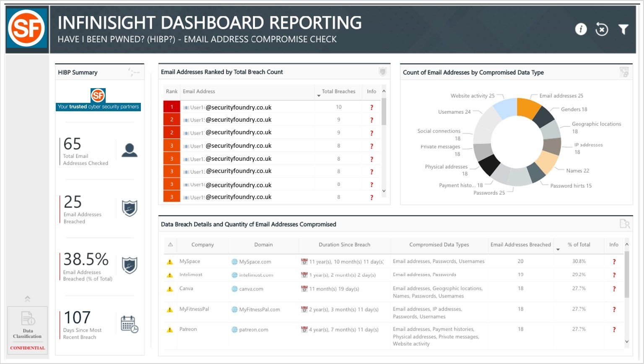This screenshot has height=364, width=644.
Task: Click the calendar clock icon beside 107 days
Action: pyautogui.click(x=130, y=325)
